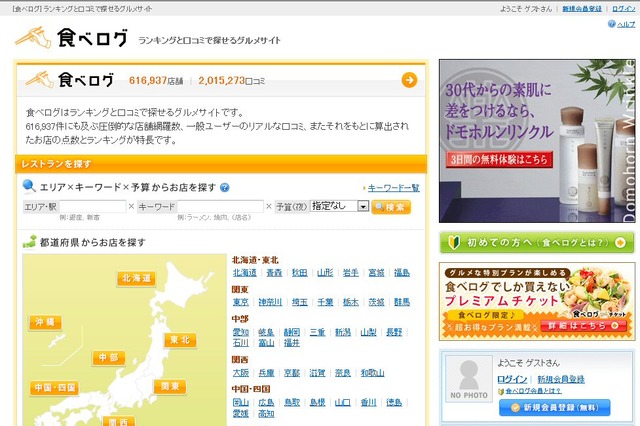Click the blue 新規会員登録(無料) button
This screenshot has width=640, height=426.
[554, 408]
